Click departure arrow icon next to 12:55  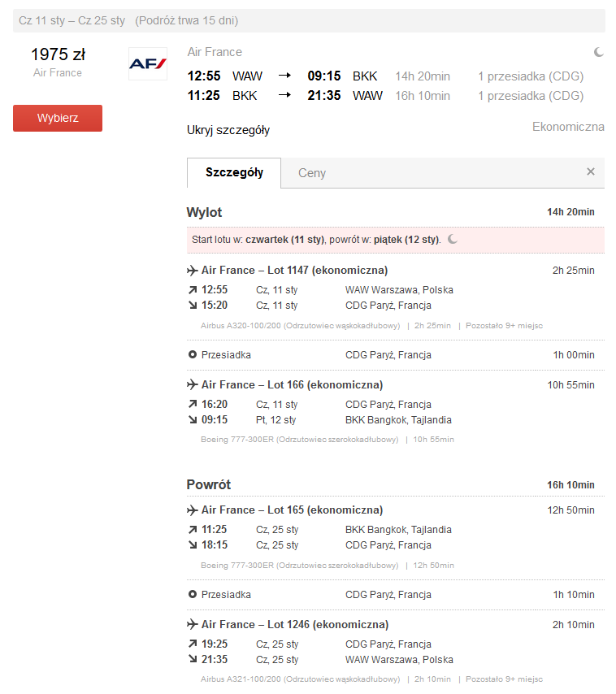click(193, 290)
